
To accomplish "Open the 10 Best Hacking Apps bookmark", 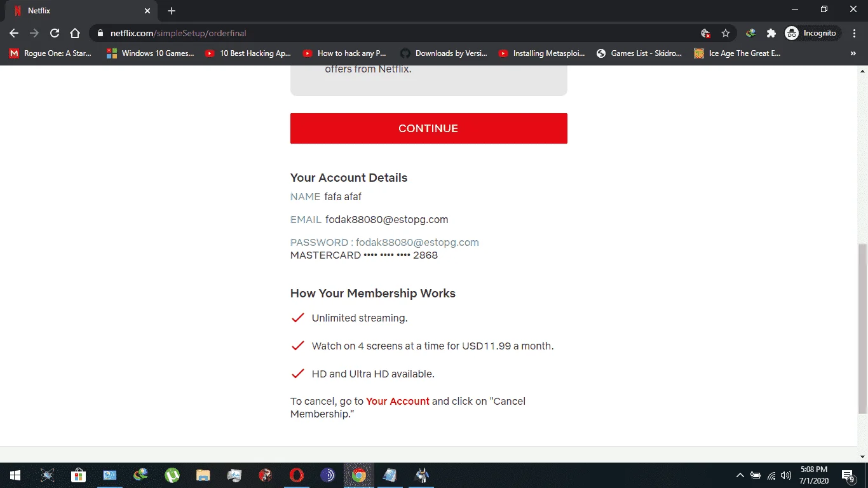I will (248, 53).
